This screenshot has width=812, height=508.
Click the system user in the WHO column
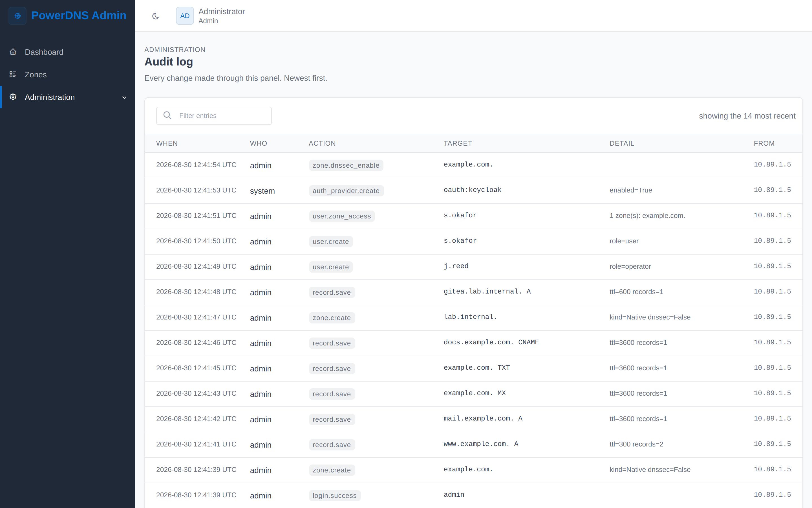click(262, 191)
